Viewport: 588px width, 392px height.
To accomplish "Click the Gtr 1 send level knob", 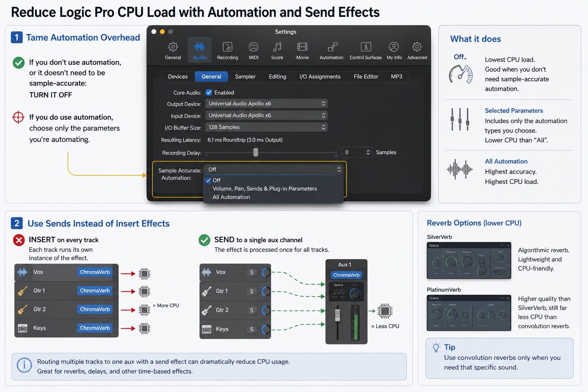I will [266, 291].
